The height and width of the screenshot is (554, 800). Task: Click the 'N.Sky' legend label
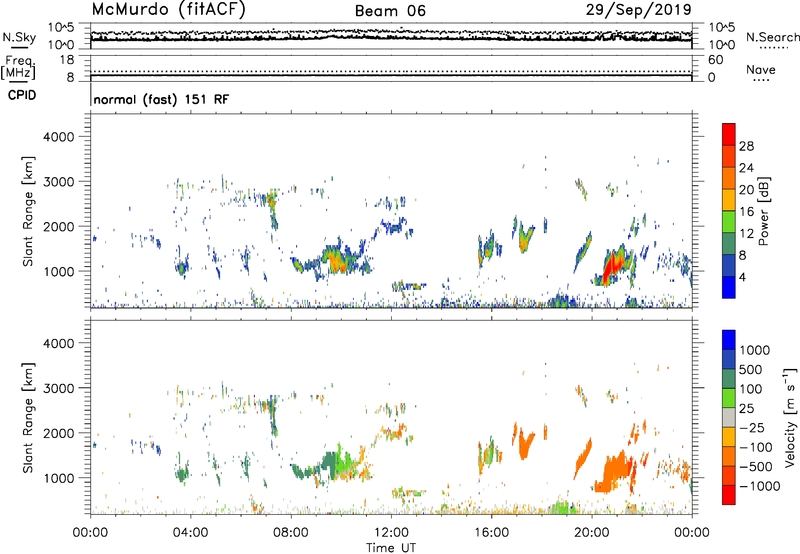19,37
